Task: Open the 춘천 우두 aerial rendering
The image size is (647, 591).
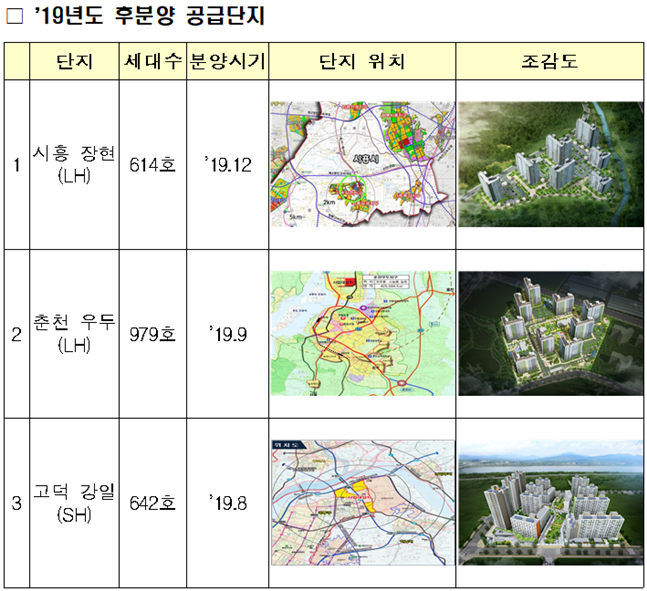Action: click(x=551, y=333)
